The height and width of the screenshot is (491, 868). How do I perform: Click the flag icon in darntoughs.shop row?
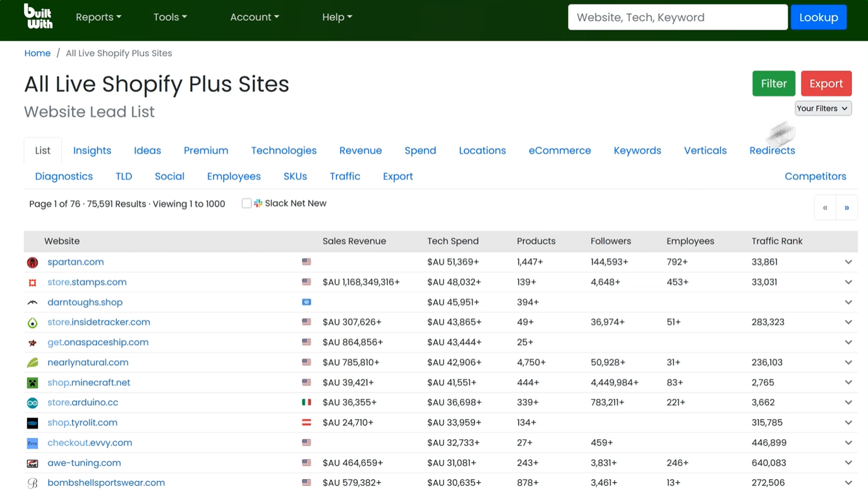coord(306,302)
